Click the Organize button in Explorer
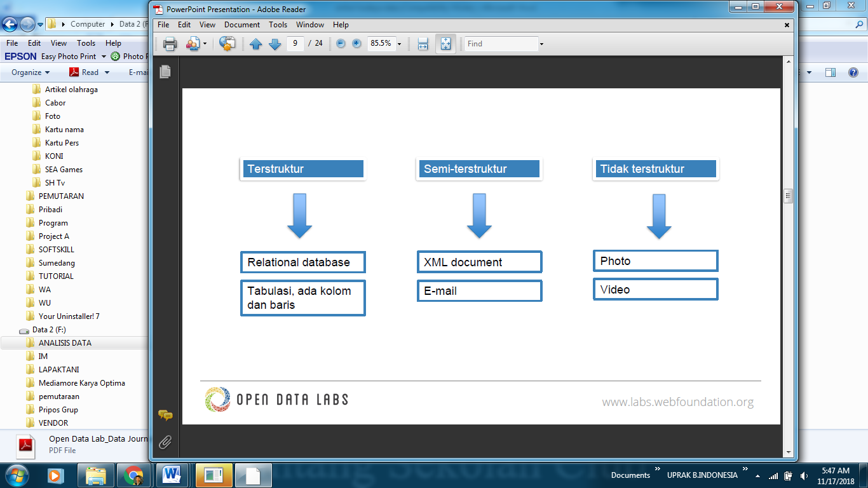Viewport: 868px width, 488px height. pyautogui.click(x=30, y=72)
